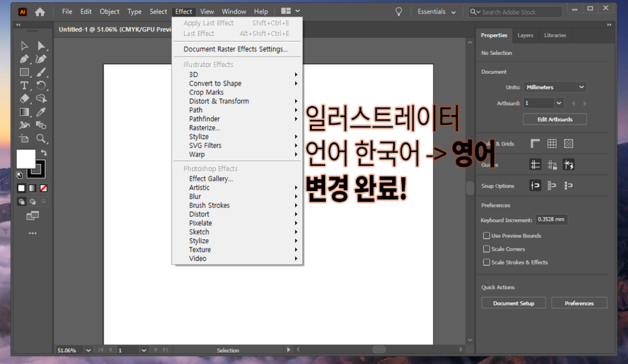Select the Artboard tool
The height and width of the screenshot is (364, 628).
pyautogui.click(x=24, y=139)
